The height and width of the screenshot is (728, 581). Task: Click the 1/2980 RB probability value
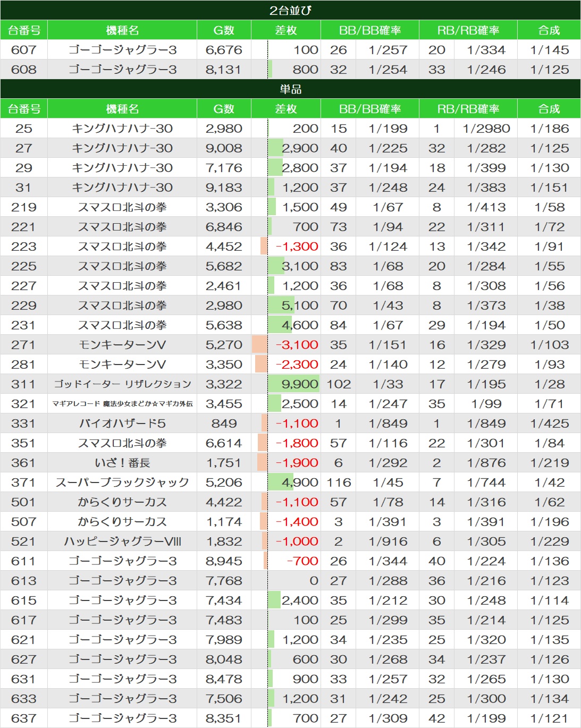coord(486,129)
